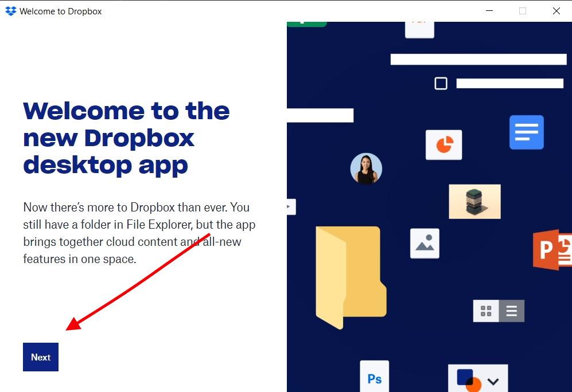Maximize the Welcome to Dropbox window
The height and width of the screenshot is (392, 572).
(523, 11)
